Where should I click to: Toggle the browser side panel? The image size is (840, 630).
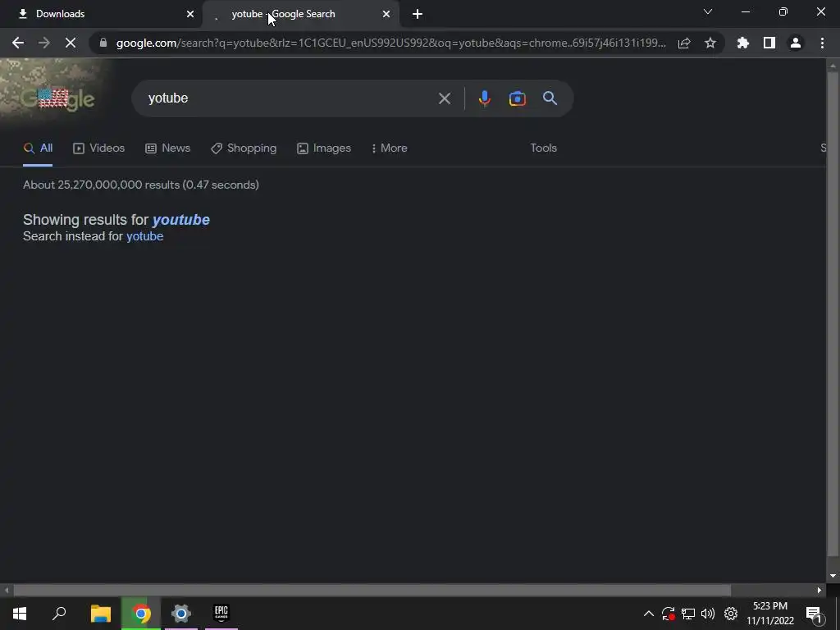[769, 43]
